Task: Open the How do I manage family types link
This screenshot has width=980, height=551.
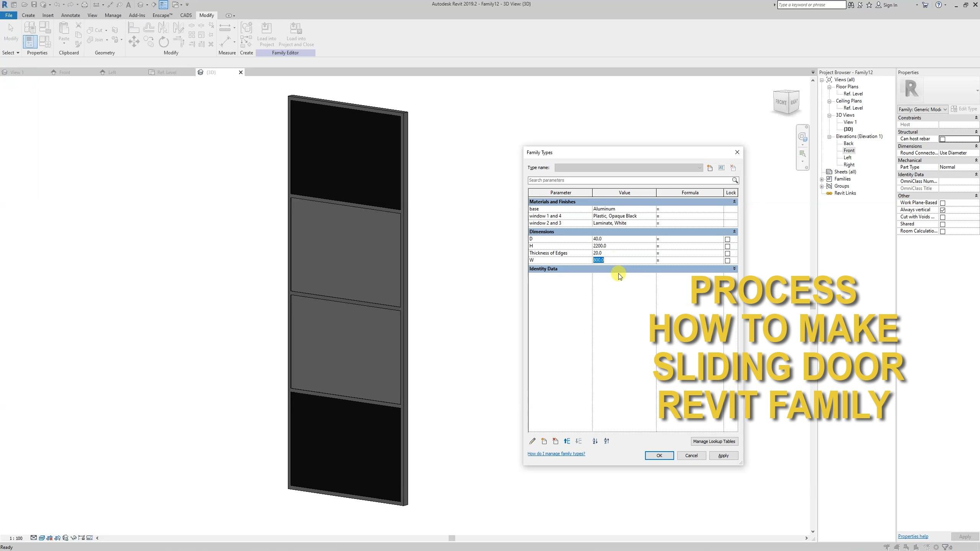Action: pyautogui.click(x=556, y=453)
